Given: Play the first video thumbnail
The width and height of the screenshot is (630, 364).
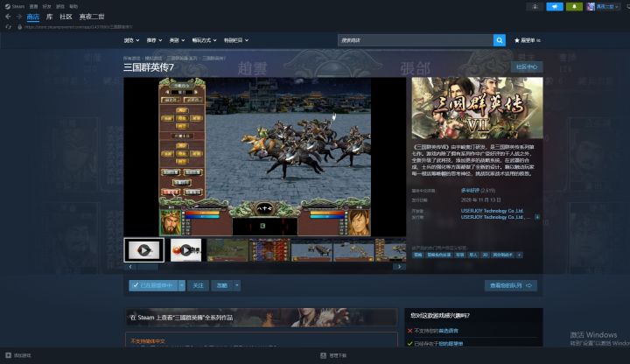Looking at the screenshot, I should 143,250.
